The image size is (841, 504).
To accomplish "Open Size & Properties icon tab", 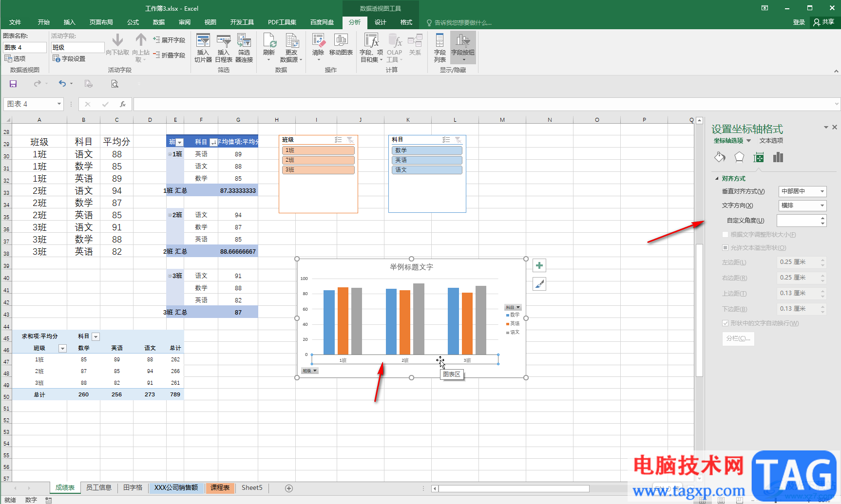I will point(759,157).
